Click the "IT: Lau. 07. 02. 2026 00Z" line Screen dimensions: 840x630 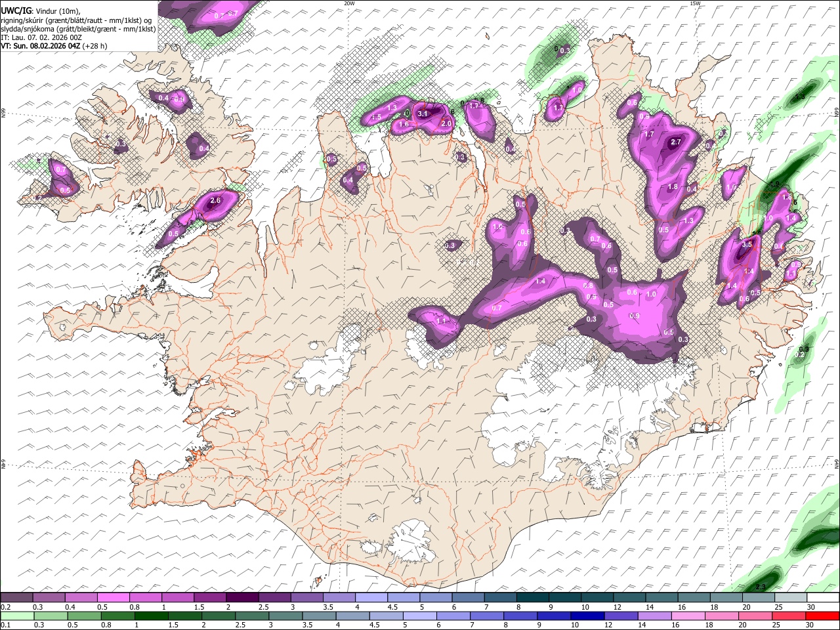[41, 37]
